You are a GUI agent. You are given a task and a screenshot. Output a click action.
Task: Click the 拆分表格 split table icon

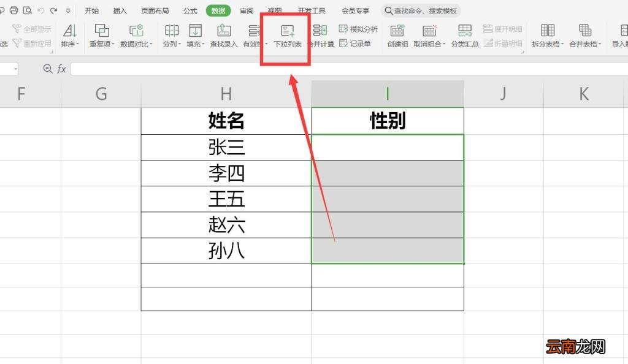click(x=548, y=31)
